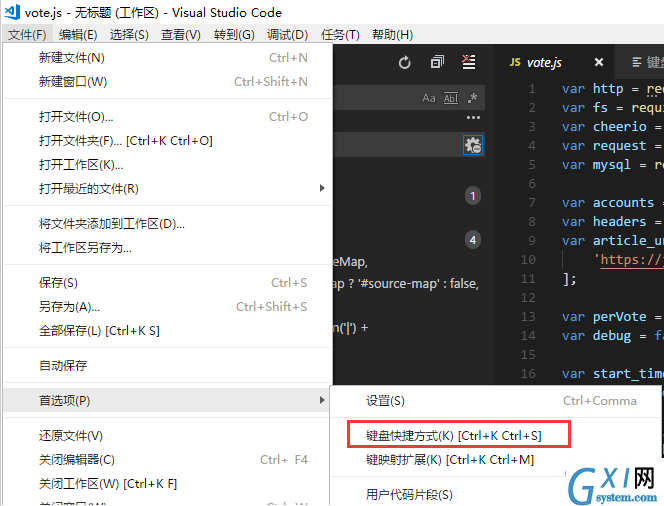Open the 编辑(E) menu
Image resolution: width=664 pixels, height=506 pixels.
[78, 35]
